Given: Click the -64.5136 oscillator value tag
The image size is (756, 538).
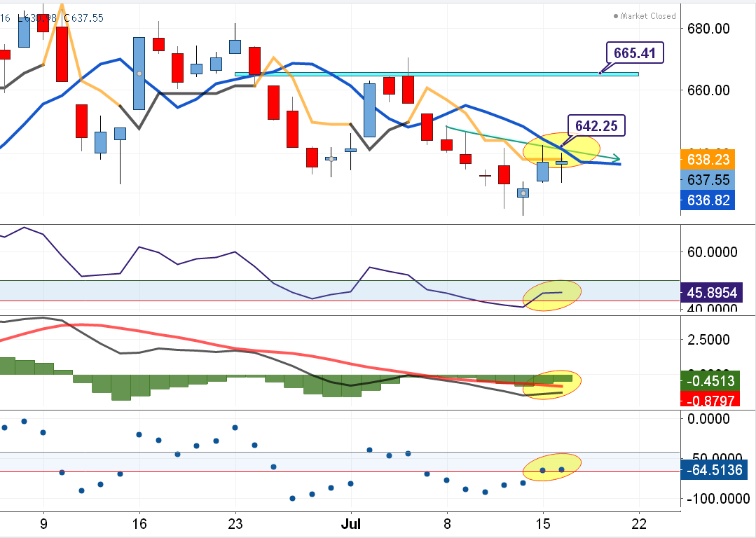Looking at the screenshot, I should pyautogui.click(x=710, y=470).
